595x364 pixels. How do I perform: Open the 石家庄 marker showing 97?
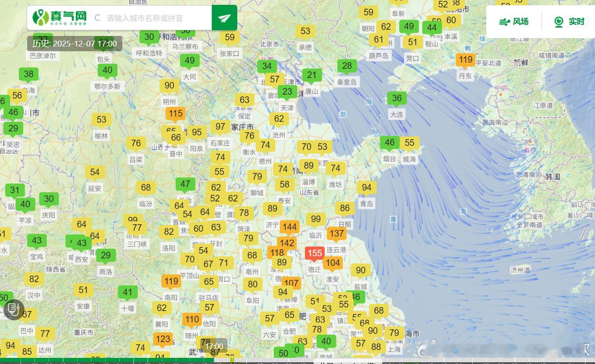point(220,127)
